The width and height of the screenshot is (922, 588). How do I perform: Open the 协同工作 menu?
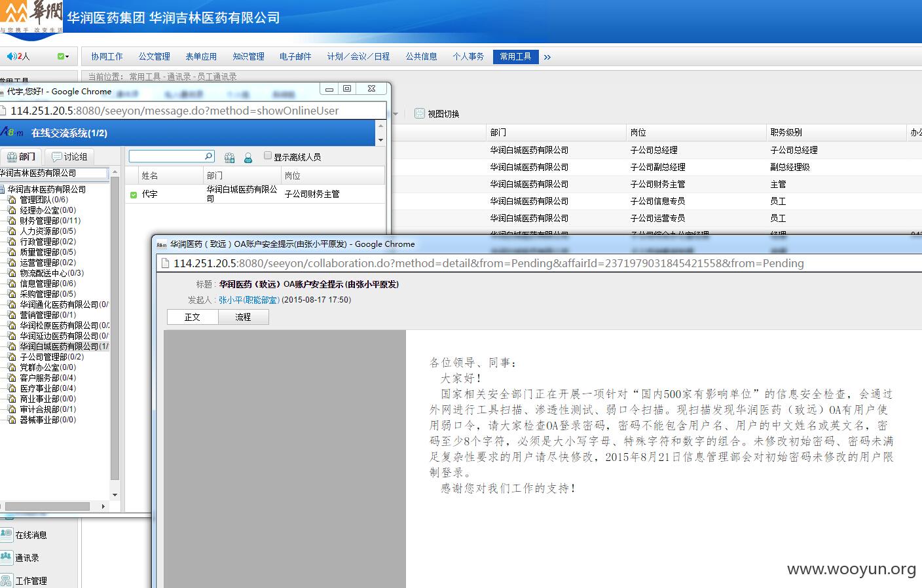tap(107, 56)
